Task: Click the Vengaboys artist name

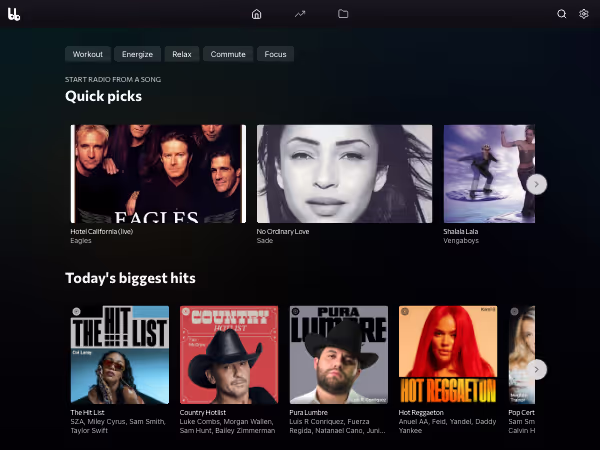Action: 461,241
